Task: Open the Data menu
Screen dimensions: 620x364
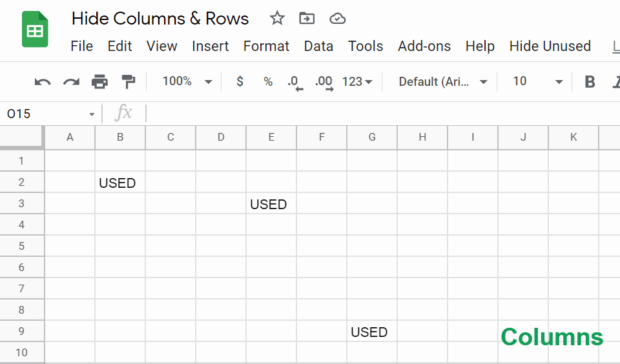Action: pyautogui.click(x=318, y=46)
